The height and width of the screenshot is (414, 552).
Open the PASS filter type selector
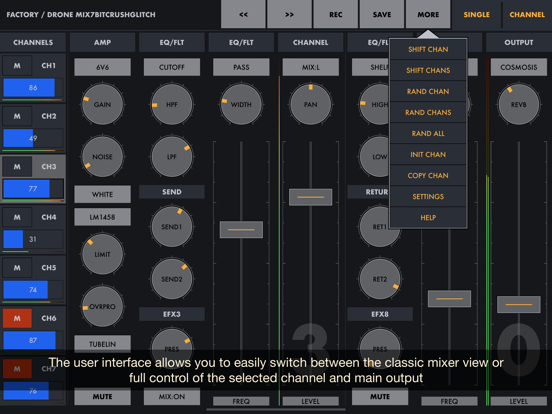(241, 67)
